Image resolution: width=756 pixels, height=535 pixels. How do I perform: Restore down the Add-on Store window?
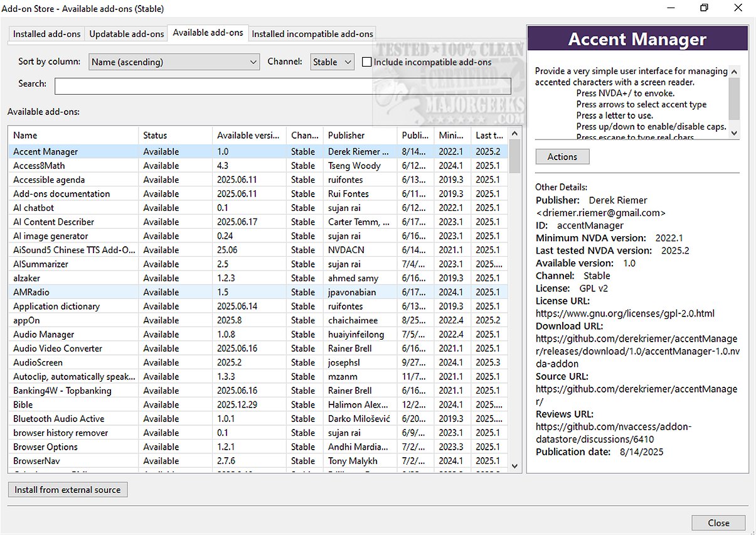pos(704,8)
